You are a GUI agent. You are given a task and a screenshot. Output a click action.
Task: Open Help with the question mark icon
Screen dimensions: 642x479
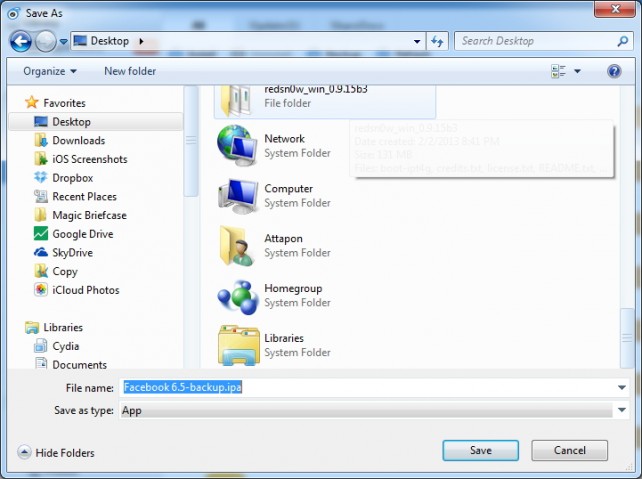614,71
